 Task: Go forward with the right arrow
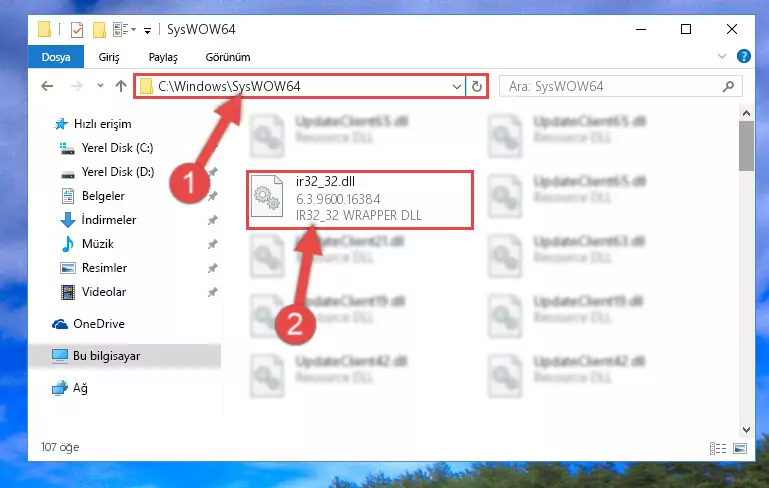pos(77,86)
